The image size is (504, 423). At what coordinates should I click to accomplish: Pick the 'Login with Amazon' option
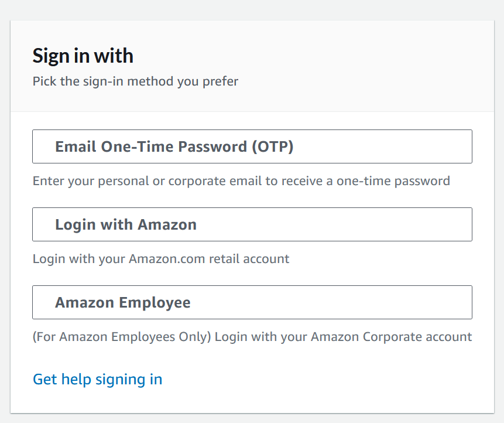(252, 224)
